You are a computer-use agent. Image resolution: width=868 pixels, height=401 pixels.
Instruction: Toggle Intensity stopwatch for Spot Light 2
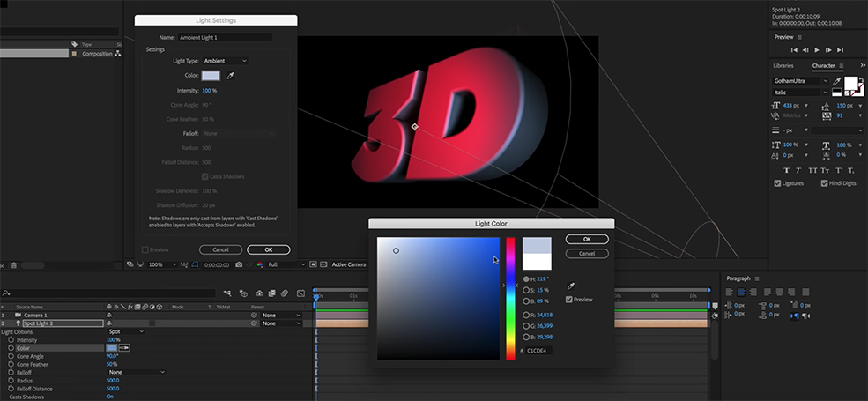[11, 340]
